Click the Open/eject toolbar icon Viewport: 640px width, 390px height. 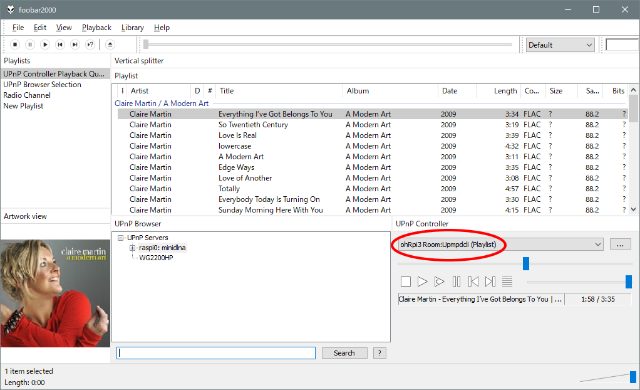click(x=110, y=44)
